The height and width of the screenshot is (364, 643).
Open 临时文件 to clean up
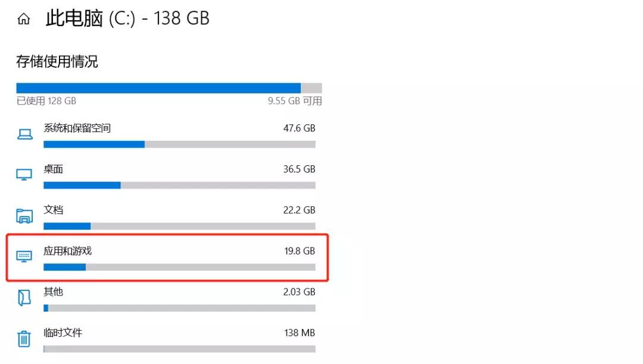click(x=63, y=332)
